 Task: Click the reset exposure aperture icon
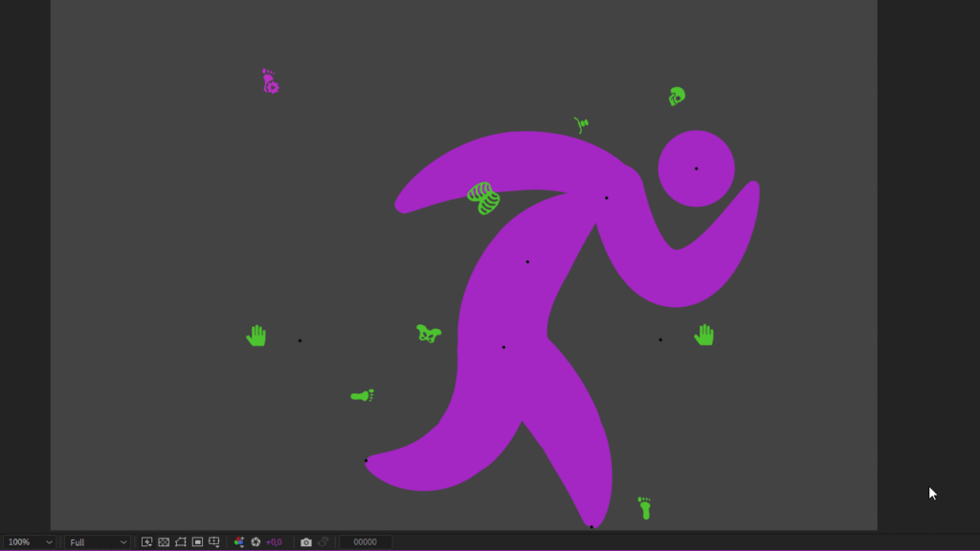point(256,542)
